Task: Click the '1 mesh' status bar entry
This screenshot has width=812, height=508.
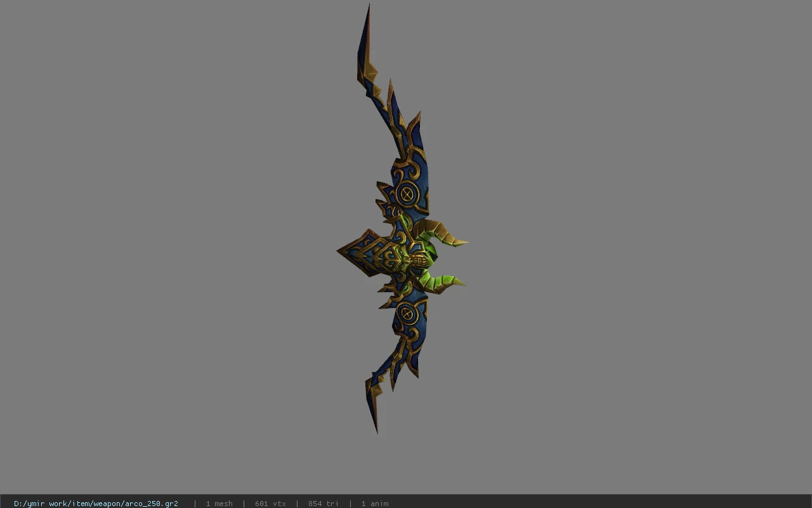Action: (219, 504)
